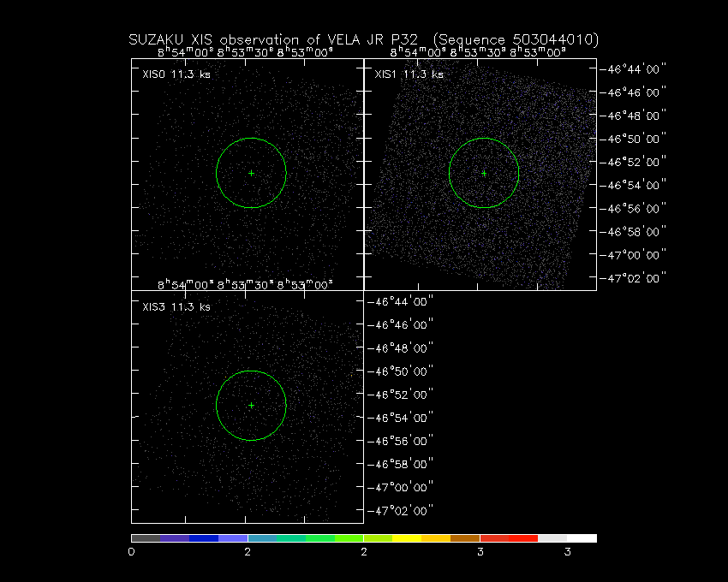This screenshot has height=582, width=728.
Task: Pick the white colorbar segment
Action: [x=582, y=538]
